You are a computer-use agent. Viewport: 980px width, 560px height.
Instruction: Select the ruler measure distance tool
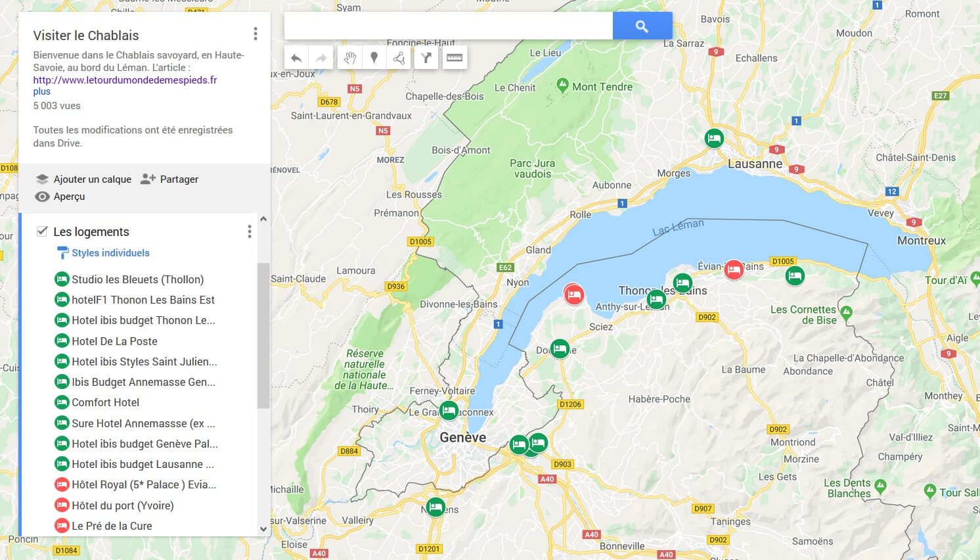click(x=454, y=58)
